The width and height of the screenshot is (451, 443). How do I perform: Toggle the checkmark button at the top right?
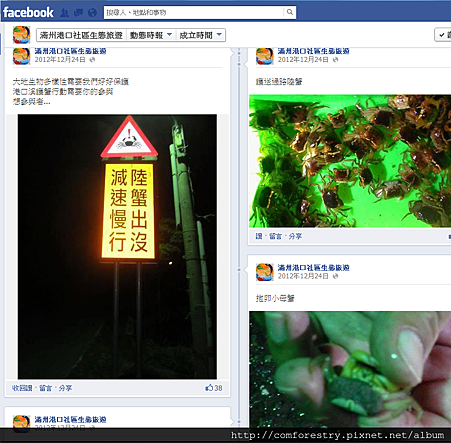(x=443, y=35)
